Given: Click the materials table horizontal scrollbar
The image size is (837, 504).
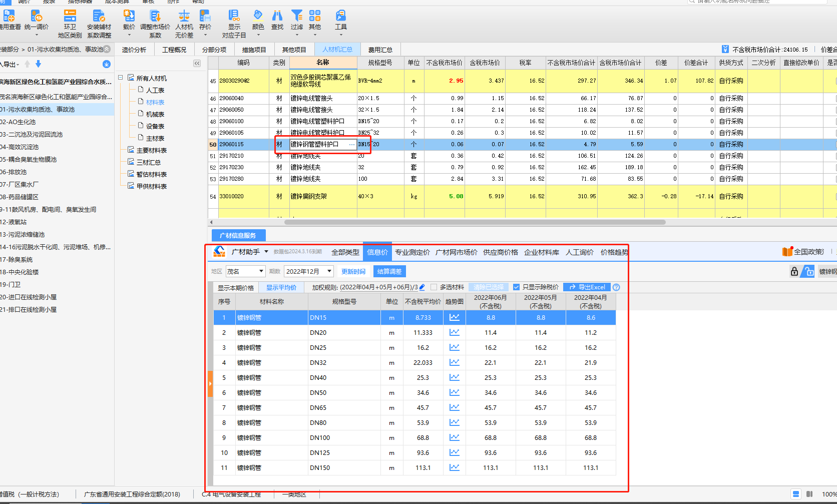Looking at the screenshot, I should [475, 222].
